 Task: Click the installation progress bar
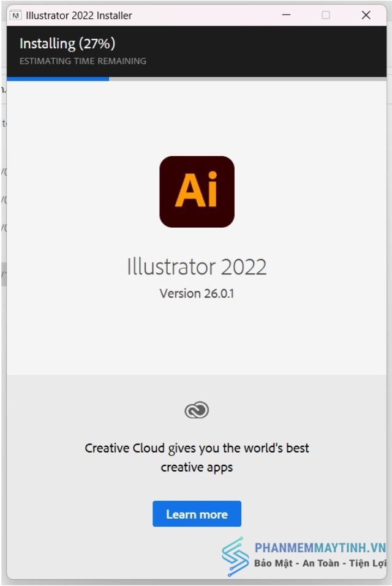[197, 79]
